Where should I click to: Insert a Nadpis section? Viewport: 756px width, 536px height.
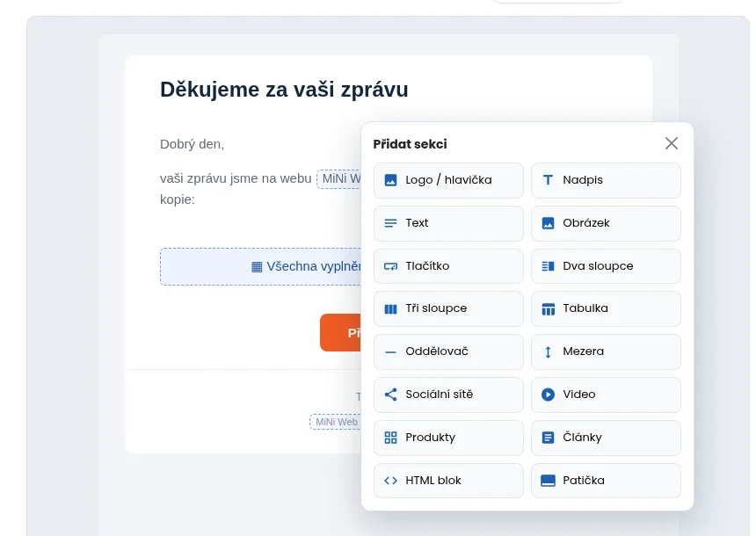coord(606,180)
